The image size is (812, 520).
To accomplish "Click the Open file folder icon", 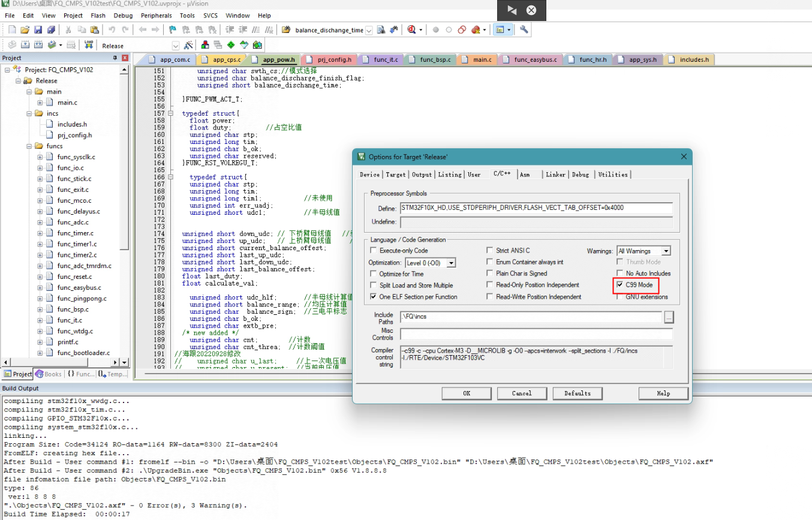I will pos(25,29).
